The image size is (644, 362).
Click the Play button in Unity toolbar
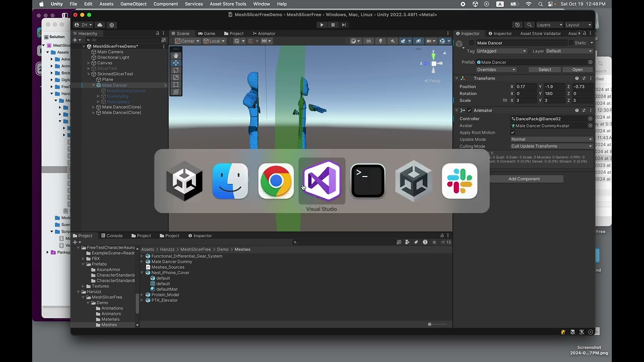322,25
